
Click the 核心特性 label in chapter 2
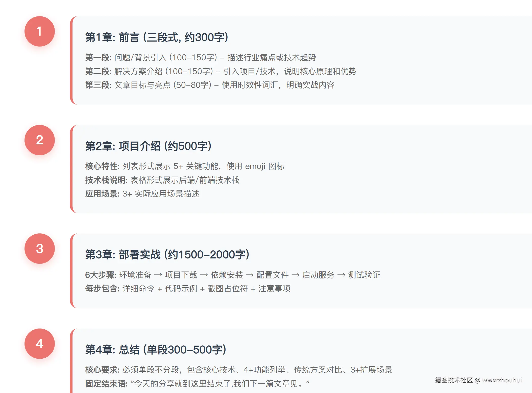(102, 166)
